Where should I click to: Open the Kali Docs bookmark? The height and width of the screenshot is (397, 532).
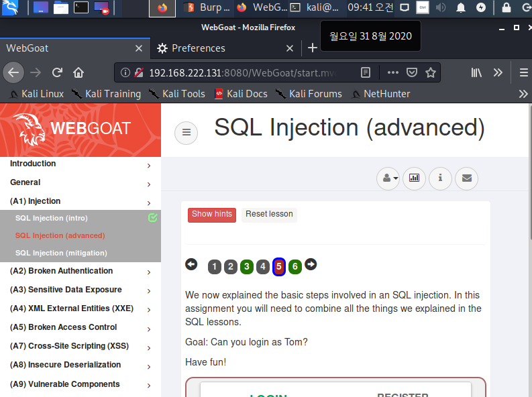242,94
